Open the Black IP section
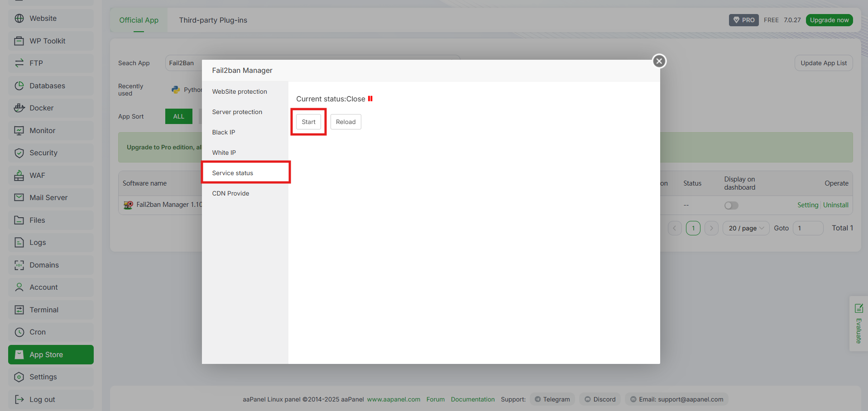The height and width of the screenshot is (411, 868). [245, 132]
